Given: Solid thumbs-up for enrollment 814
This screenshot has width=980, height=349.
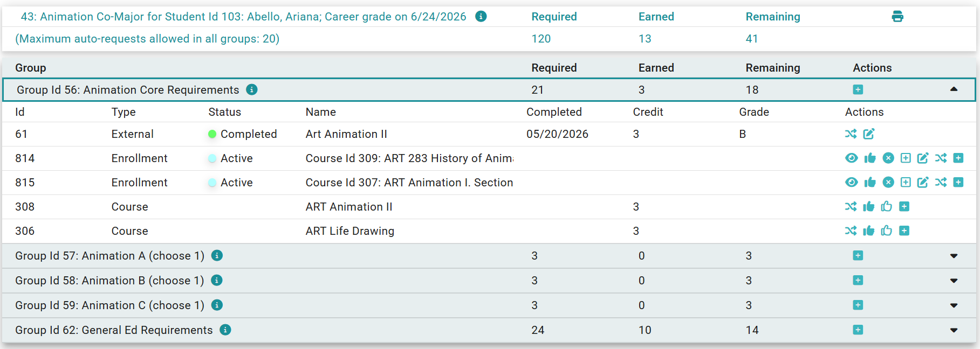Looking at the screenshot, I should (870, 158).
